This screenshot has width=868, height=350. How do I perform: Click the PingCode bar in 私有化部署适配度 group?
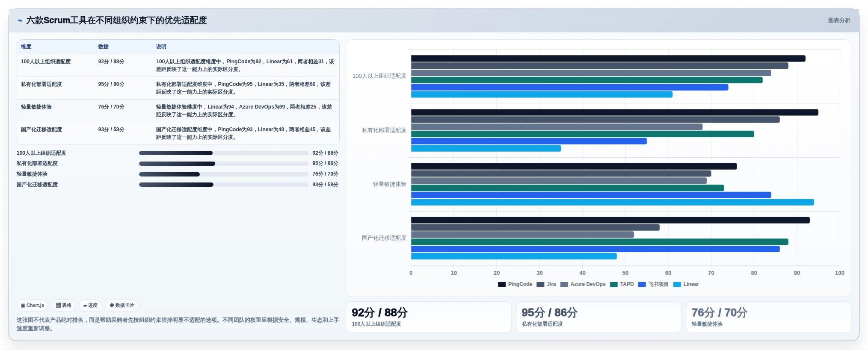click(x=614, y=112)
